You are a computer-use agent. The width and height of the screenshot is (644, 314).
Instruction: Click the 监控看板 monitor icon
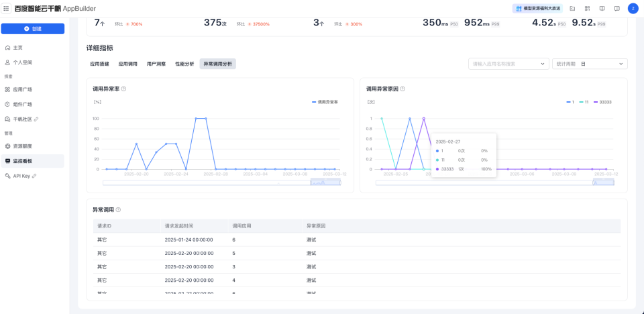7,161
